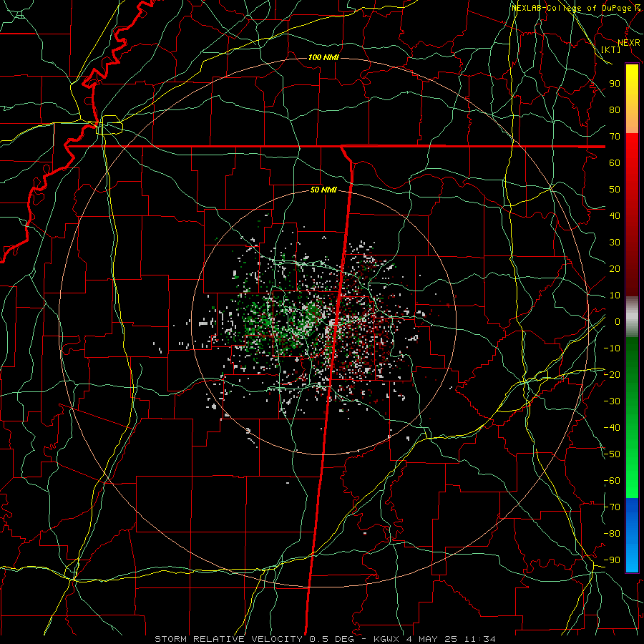Screen dimensions: 644x644
Task: Click the -70 value on the velocity scale
Action: pyautogui.click(x=612, y=507)
